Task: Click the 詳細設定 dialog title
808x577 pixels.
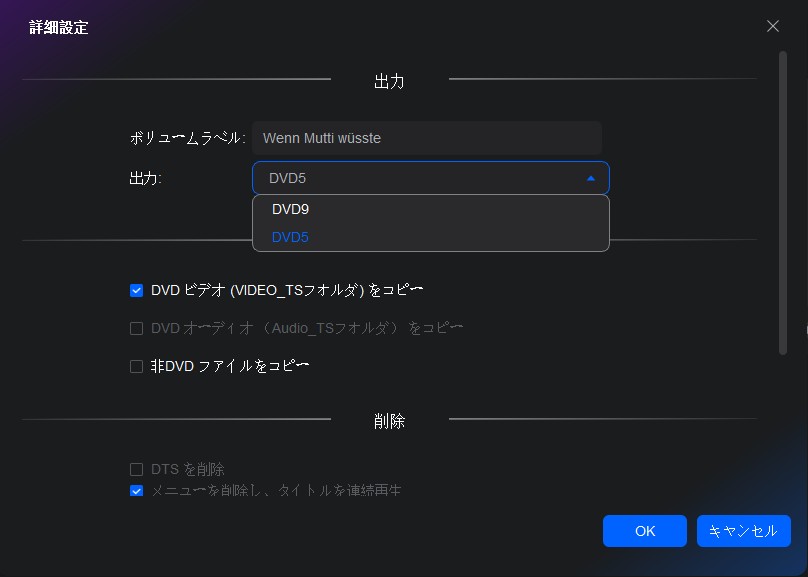Action: 59,27
